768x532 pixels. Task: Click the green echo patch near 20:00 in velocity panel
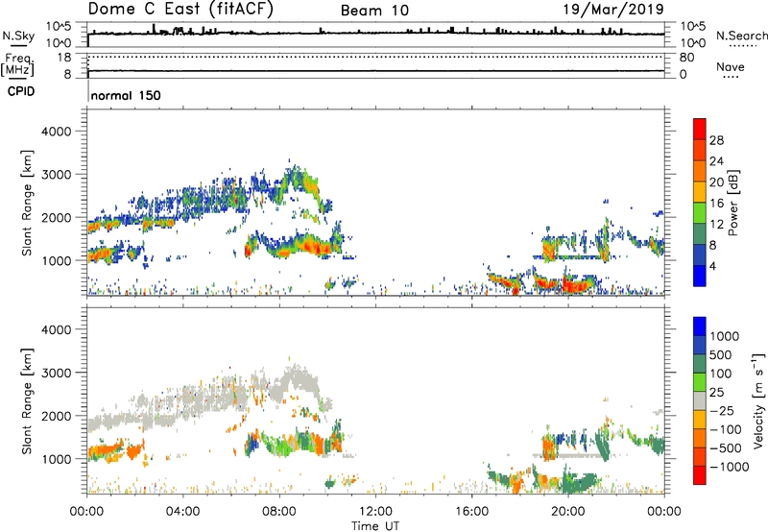pos(578,481)
